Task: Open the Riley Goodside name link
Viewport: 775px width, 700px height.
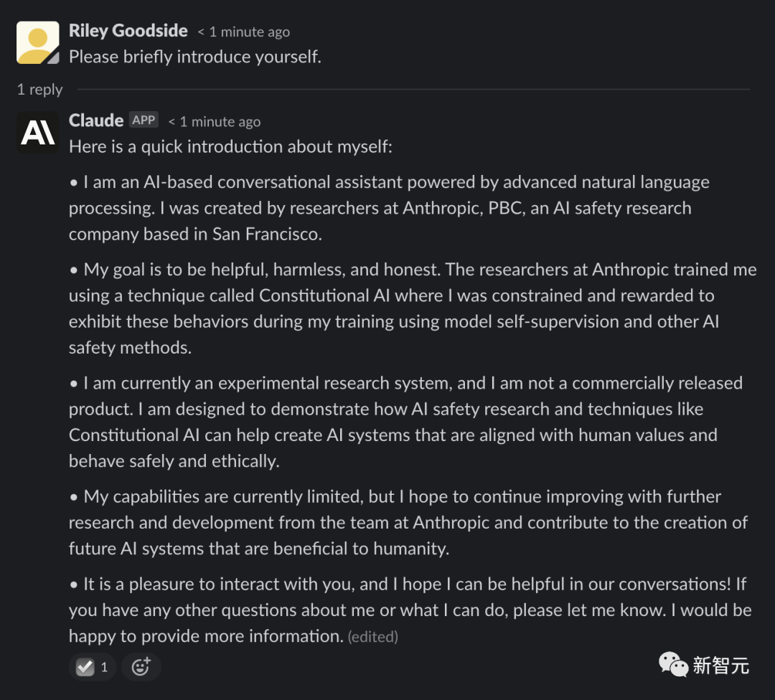Action: (128, 31)
